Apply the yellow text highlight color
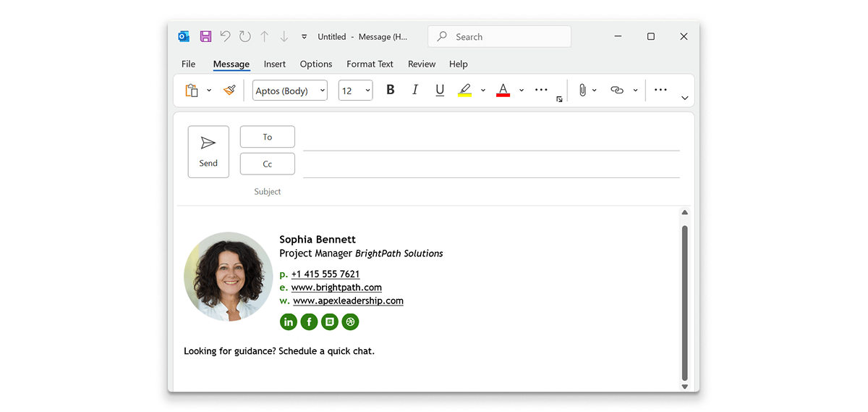Image resolution: width=868 pixels, height=412 pixels. pos(464,91)
